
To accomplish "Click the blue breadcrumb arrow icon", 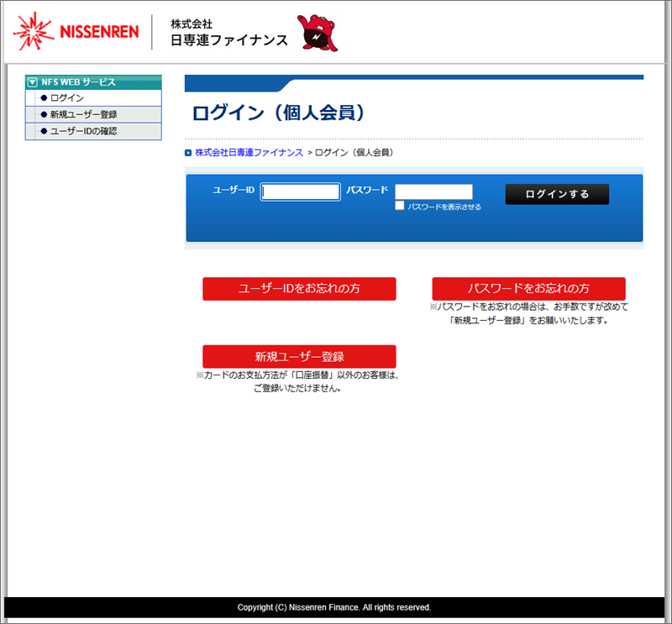I will [188, 153].
